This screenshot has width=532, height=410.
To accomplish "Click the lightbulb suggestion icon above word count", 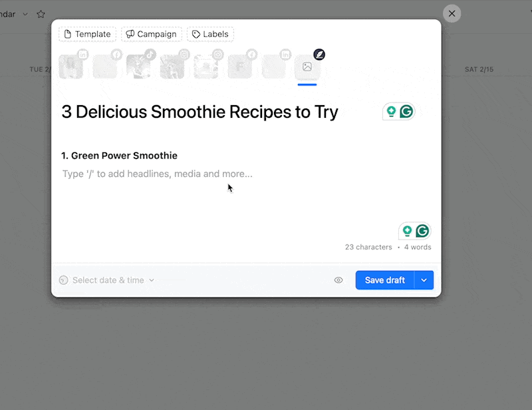I will [407, 231].
